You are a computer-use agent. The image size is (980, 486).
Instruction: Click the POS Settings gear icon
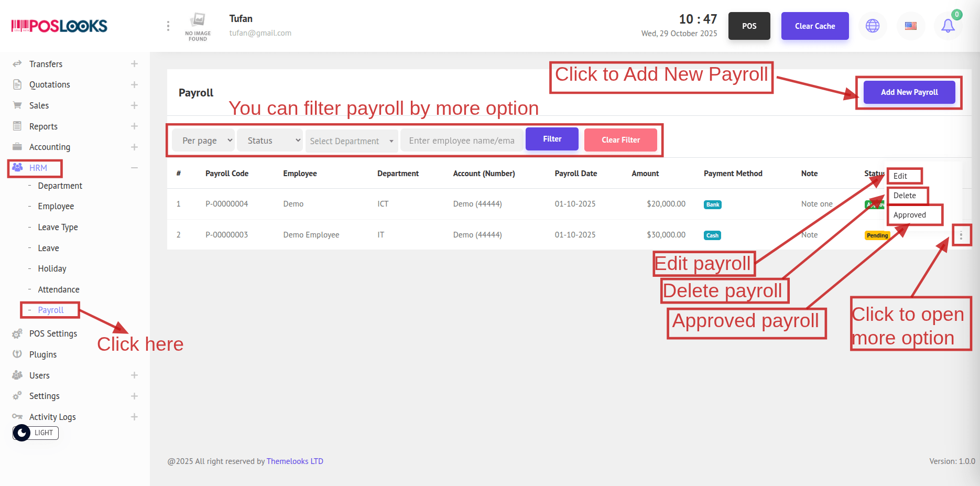click(17, 333)
